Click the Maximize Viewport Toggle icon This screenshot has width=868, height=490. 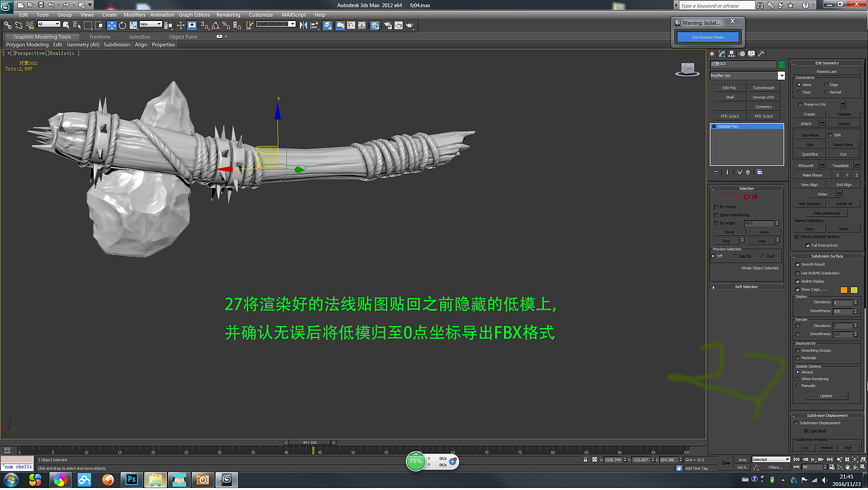click(x=863, y=467)
